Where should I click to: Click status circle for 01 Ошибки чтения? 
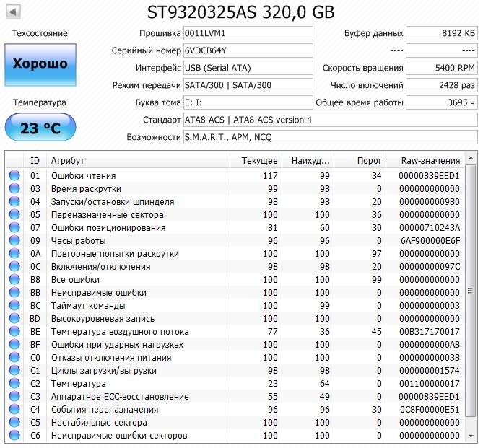tap(14, 175)
